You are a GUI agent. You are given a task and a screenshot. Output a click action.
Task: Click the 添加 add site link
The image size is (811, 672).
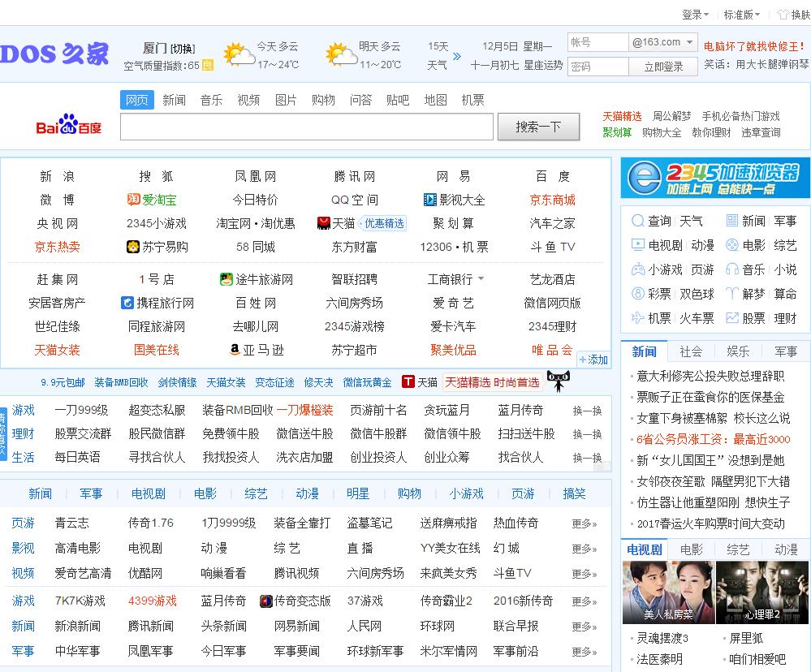click(x=593, y=360)
